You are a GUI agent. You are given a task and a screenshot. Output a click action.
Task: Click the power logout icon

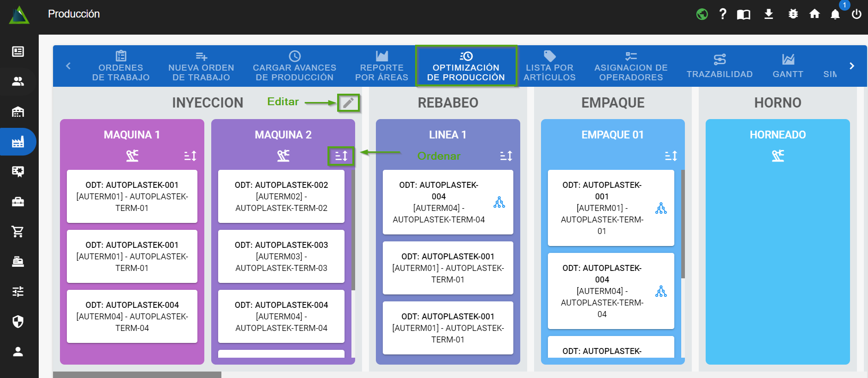(x=856, y=14)
